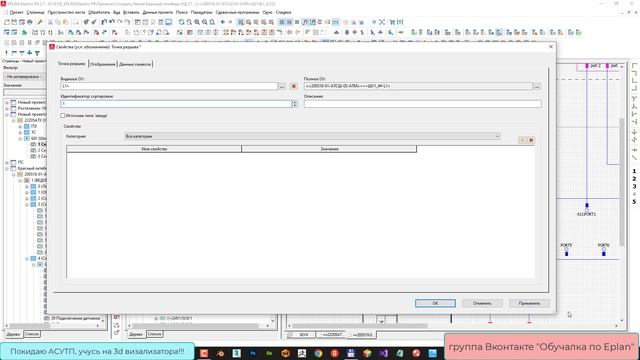Expand the ГО tree node
Screen dimensions: 640x360
(x=20, y=127)
